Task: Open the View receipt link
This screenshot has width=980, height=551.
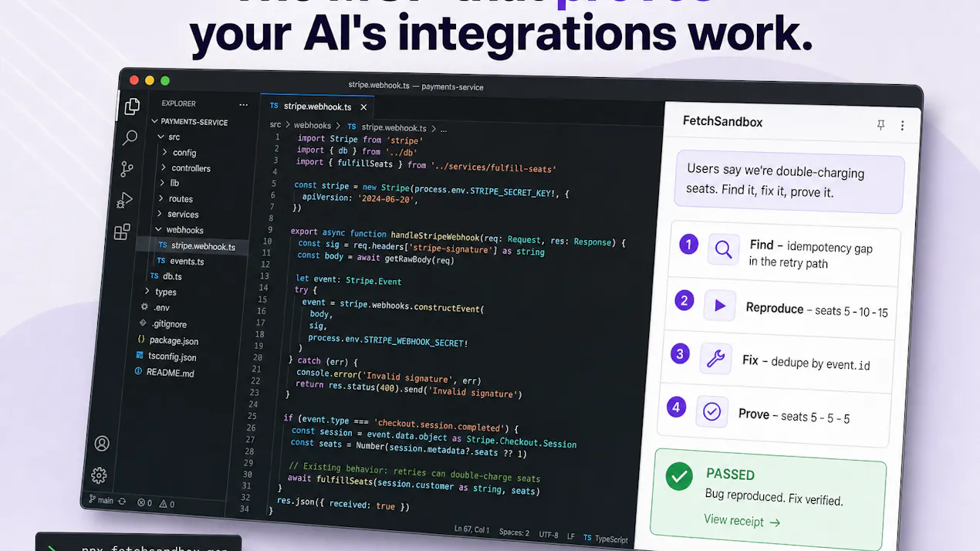Action: point(742,521)
